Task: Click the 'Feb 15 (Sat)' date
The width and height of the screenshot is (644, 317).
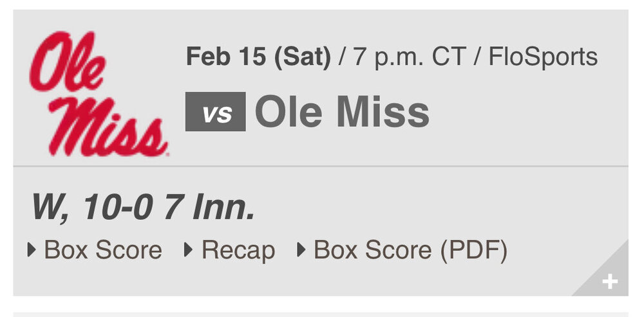Action: tap(258, 57)
